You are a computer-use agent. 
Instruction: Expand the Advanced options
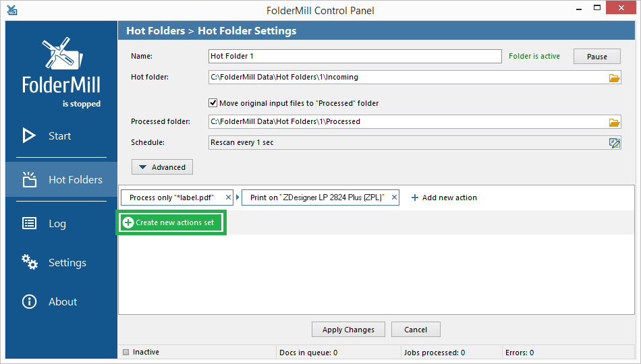click(162, 167)
